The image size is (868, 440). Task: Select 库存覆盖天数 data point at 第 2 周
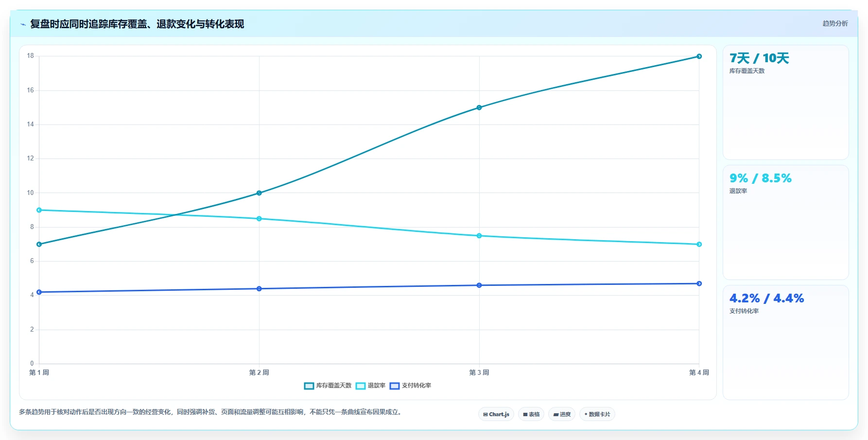point(259,193)
